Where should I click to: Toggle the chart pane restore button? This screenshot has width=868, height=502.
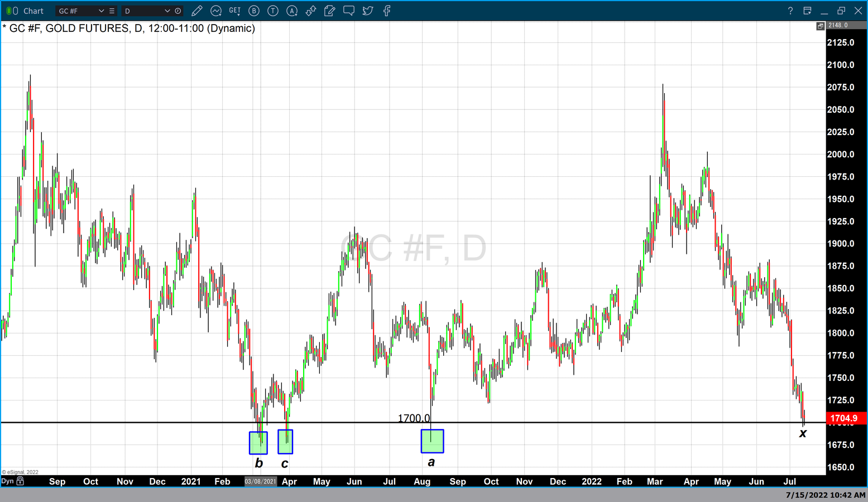pos(820,26)
